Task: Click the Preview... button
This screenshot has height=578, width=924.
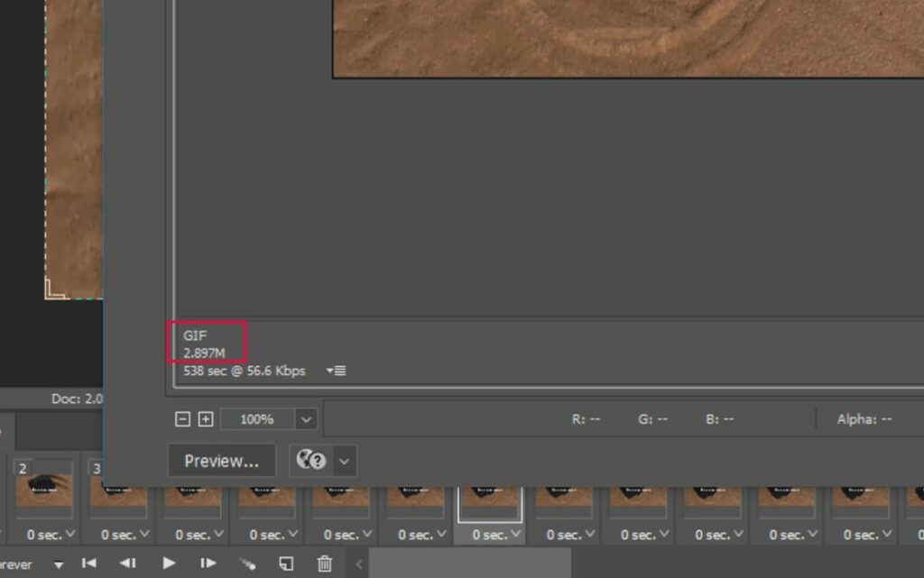Action: tap(221, 461)
